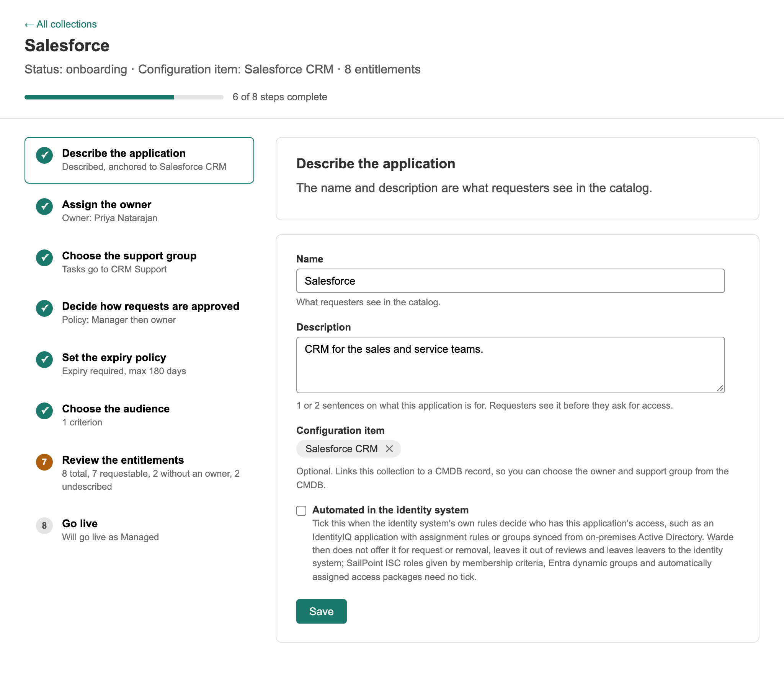Click 'Expiry required, max 180 days' subtitle

(124, 371)
